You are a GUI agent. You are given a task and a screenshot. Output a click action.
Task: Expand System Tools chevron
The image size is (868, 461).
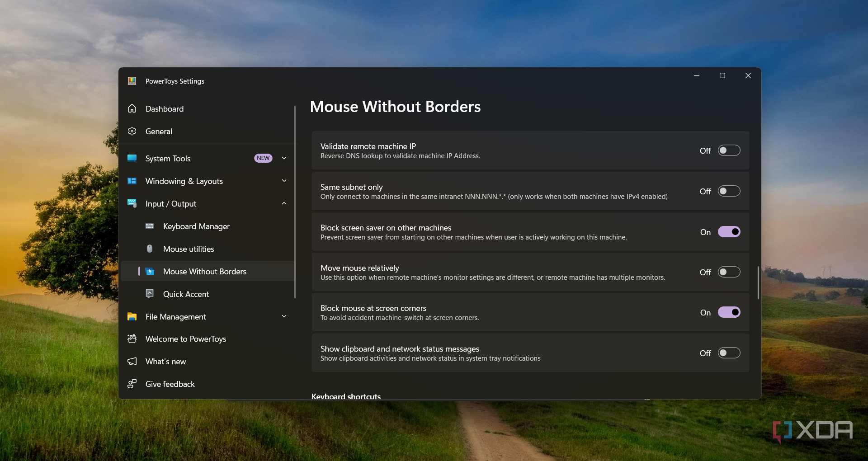284,158
